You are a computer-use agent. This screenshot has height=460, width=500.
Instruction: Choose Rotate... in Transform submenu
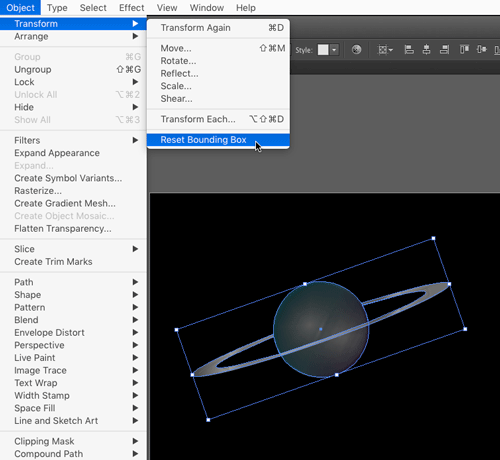tap(218, 61)
